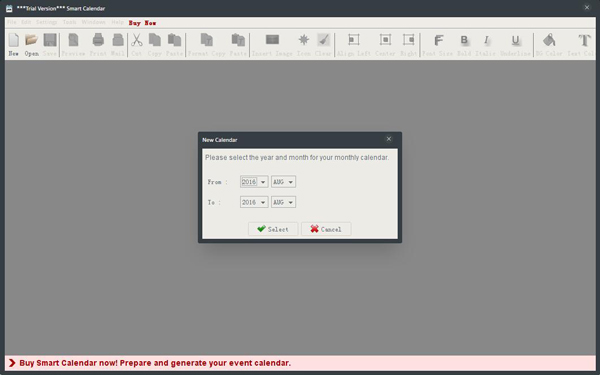Expand the To year dropdown

pyautogui.click(x=263, y=202)
